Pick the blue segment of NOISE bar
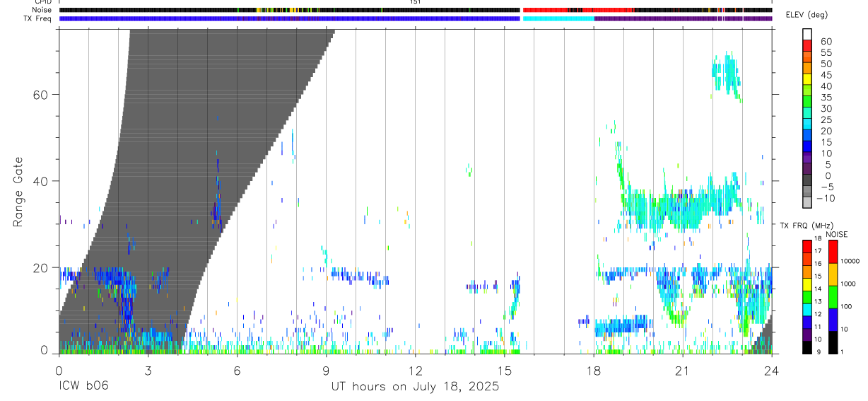The height and width of the screenshot is (401, 868). click(833, 320)
